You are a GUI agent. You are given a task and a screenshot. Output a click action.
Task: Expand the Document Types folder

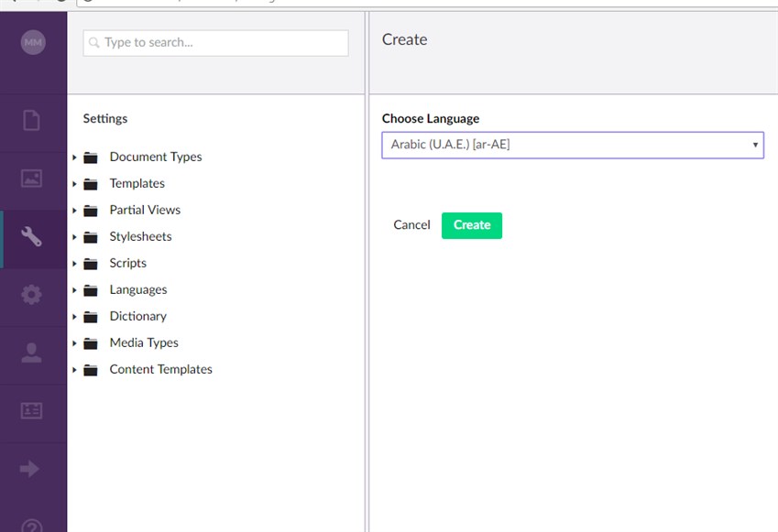pyautogui.click(x=74, y=157)
